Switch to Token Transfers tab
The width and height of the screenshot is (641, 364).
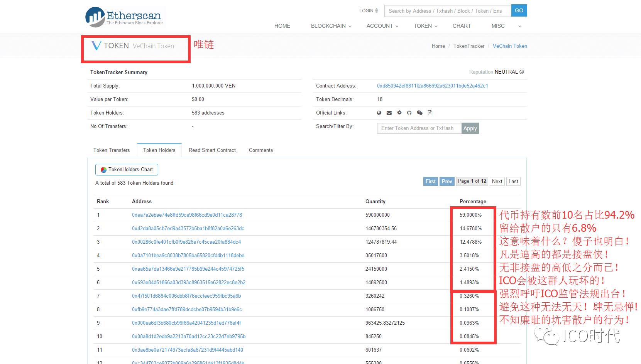pyautogui.click(x=112, y=150)
